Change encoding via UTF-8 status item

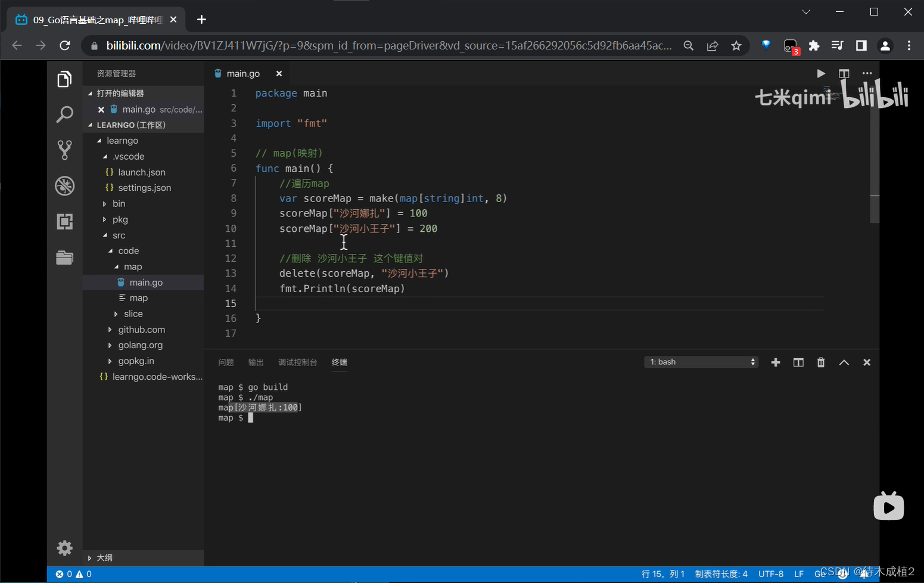click(x=771, y=574)
